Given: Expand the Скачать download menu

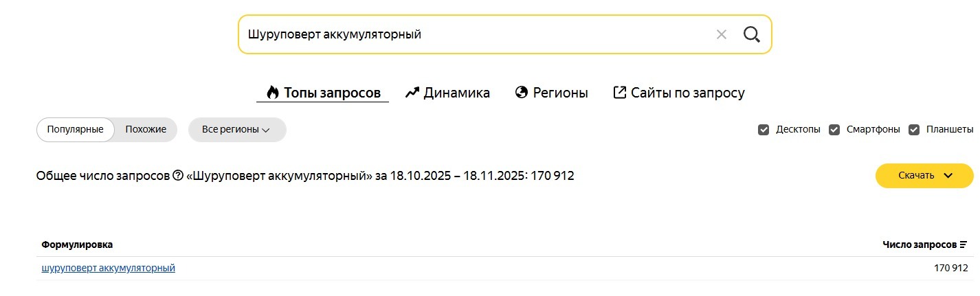Looking at the screenshot, I should click(924, 175).
